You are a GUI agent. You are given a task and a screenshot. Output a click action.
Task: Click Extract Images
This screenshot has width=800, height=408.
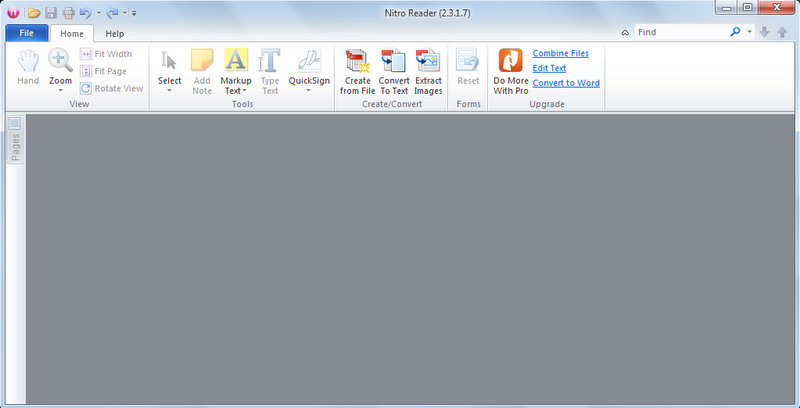[x=428, y=71]
